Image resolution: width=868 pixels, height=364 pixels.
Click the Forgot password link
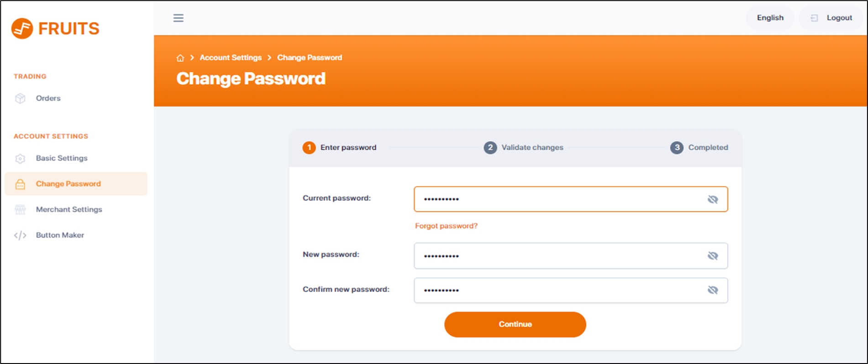click(446, 226)
